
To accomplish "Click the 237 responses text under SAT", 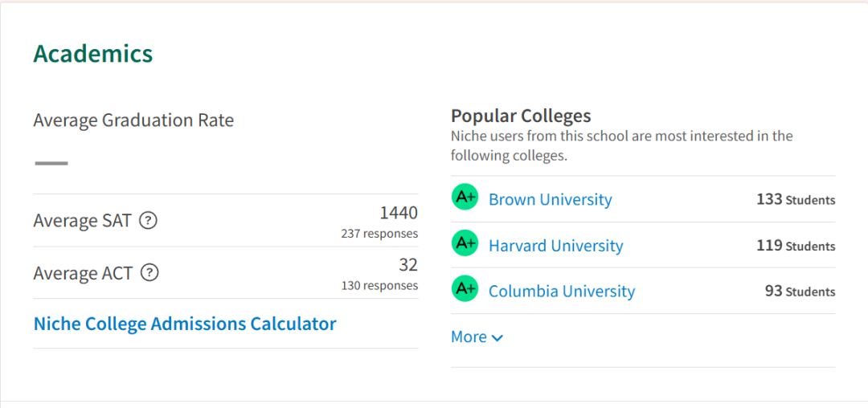I will (379, 234).
